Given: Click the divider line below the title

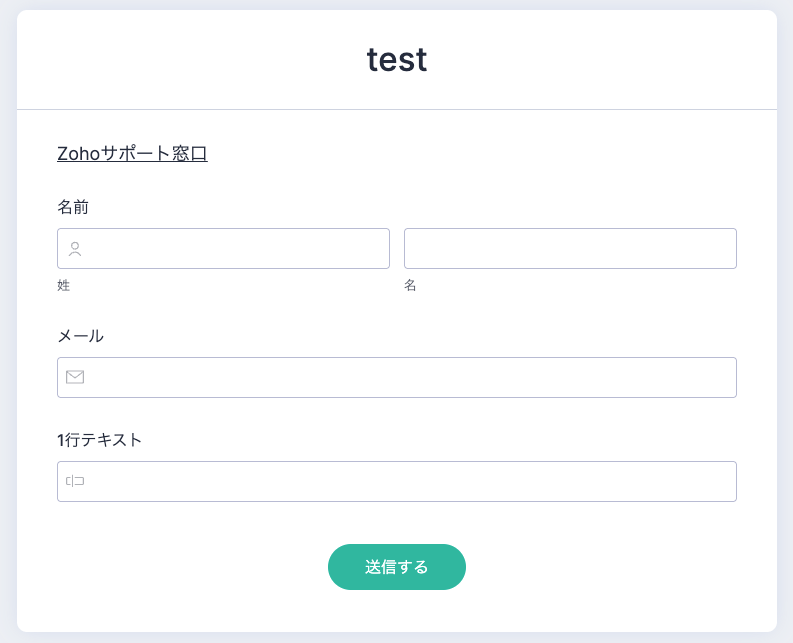Looking at the screenshot, I should [397, 109].
